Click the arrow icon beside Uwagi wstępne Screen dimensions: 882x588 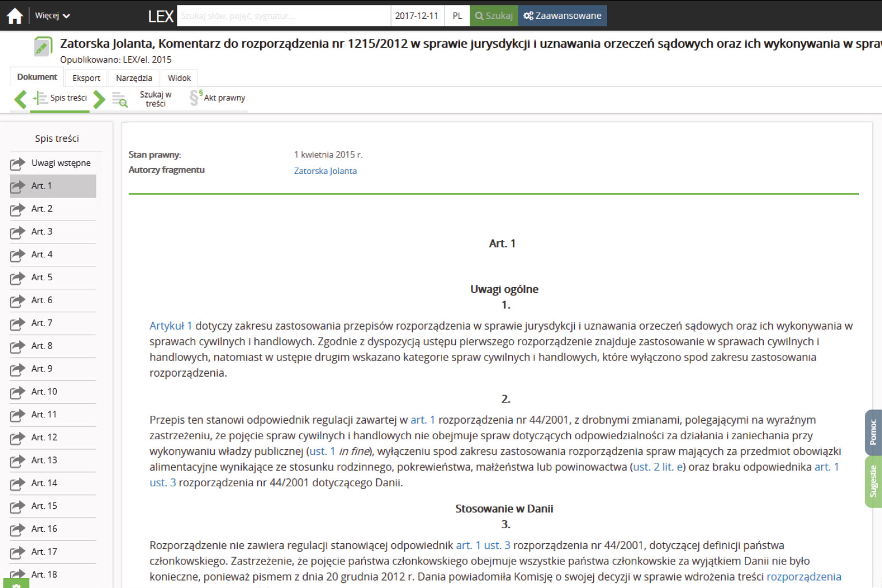click(17, 164)
